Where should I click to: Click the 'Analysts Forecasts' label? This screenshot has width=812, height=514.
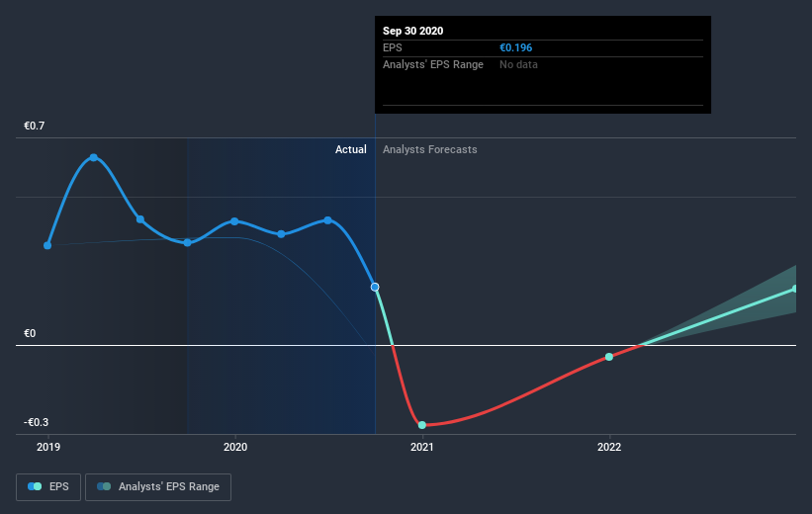point(430,149)
